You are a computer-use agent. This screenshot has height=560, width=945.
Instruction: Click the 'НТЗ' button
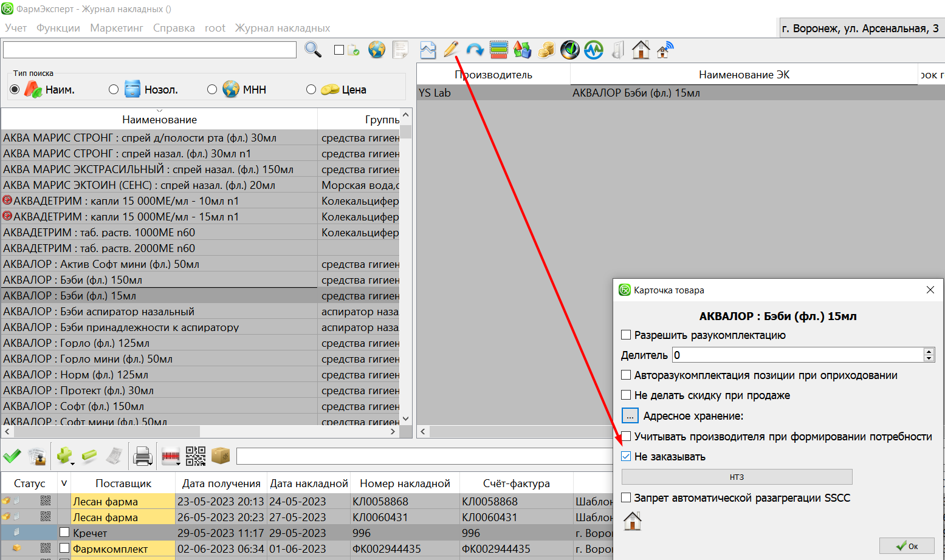click(x=737, y=477)
